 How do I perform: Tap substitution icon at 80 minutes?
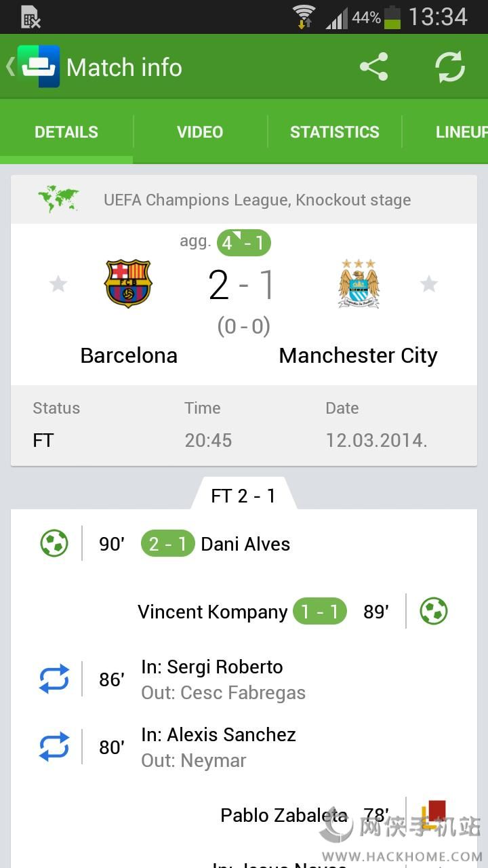[x=54, y=747]
